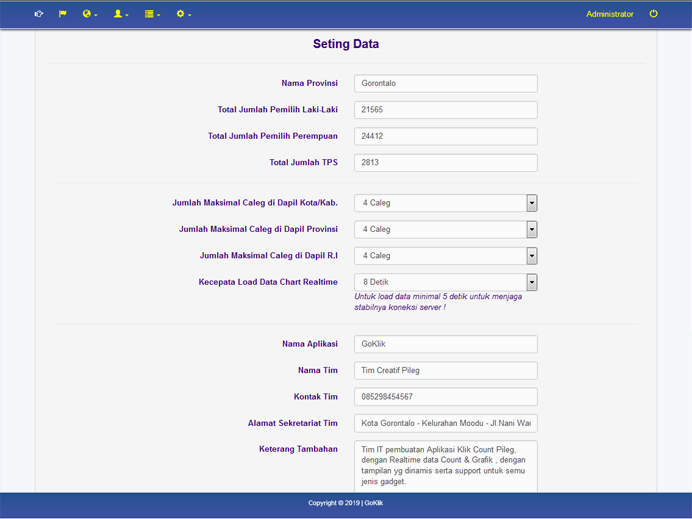Expand Jumlah Maksimal Caleg Dapil Provinsi dropdown
692x519 pixels.
[x=445, y=229]
